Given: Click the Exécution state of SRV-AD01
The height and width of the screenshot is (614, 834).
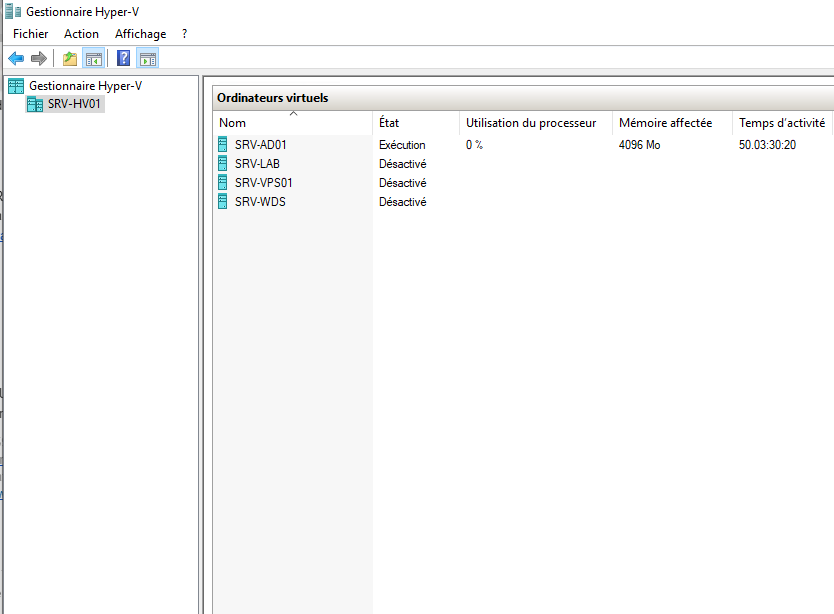Looking at the screenshot, I should click(x=402, y=145).
